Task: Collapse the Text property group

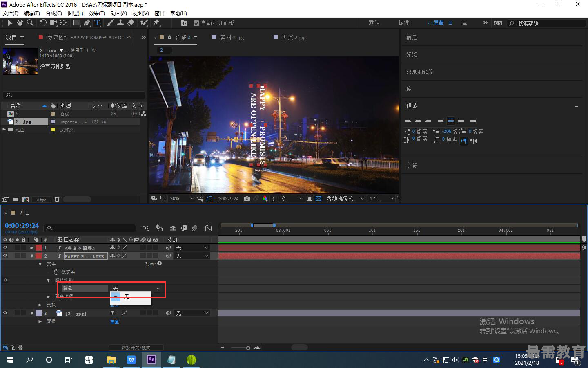Action: point(40,264)
